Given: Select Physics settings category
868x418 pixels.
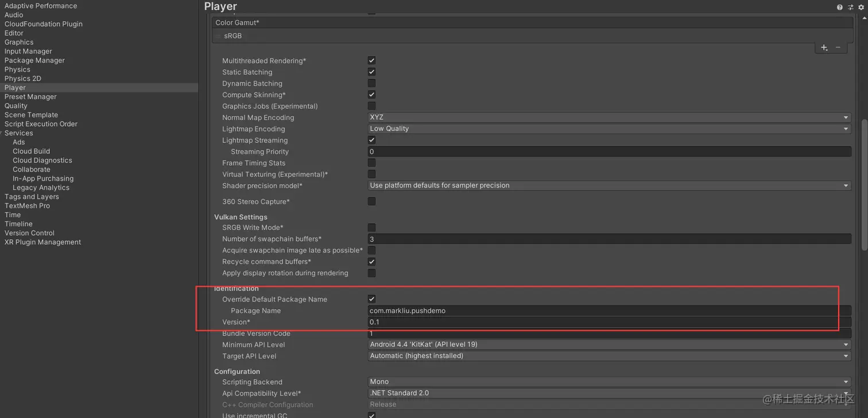Looking at the screenshot, I should coord(17,69).
